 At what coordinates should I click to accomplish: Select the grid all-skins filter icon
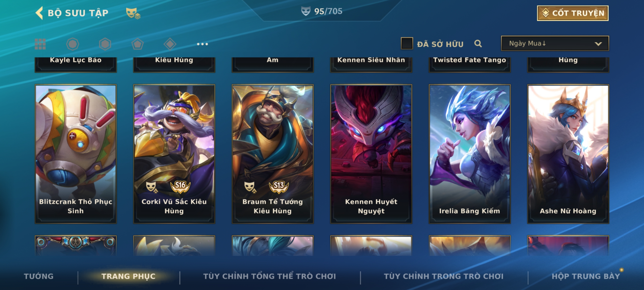click(x=40, y=44)
